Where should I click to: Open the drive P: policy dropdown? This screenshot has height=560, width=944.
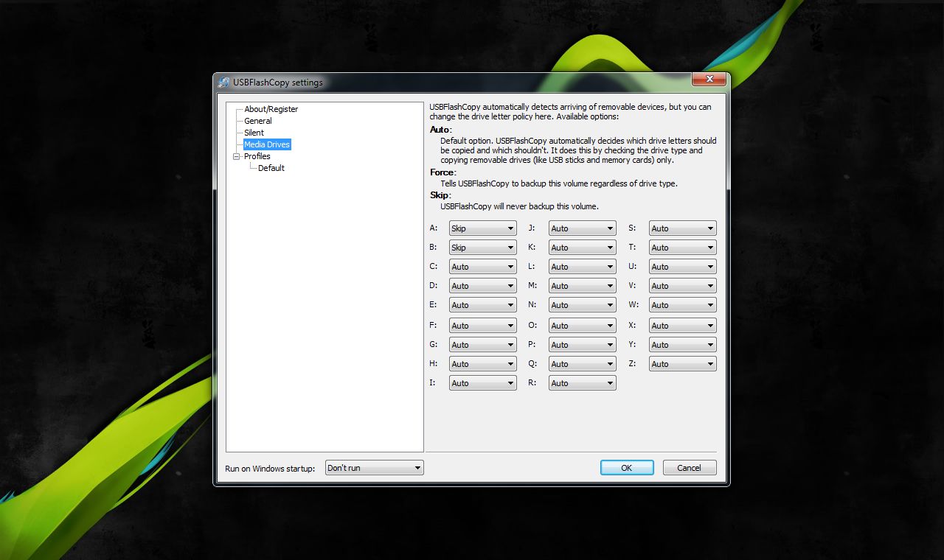click(582, 345)
